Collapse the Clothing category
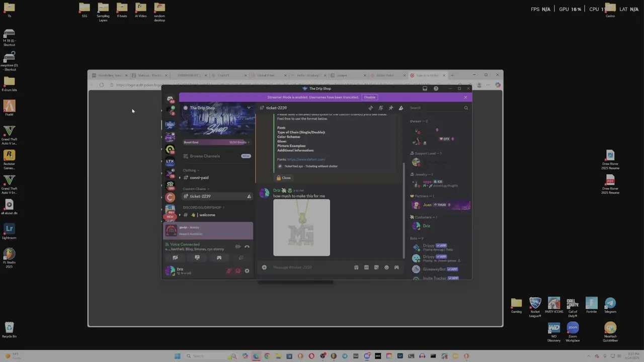The width and height of the screenshot is (644, 362). tap(191, 170)
